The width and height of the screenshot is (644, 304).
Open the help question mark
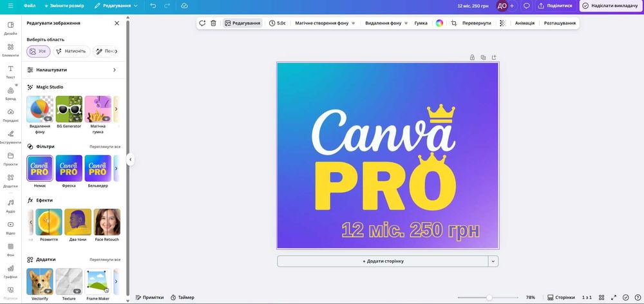(637, 297)
